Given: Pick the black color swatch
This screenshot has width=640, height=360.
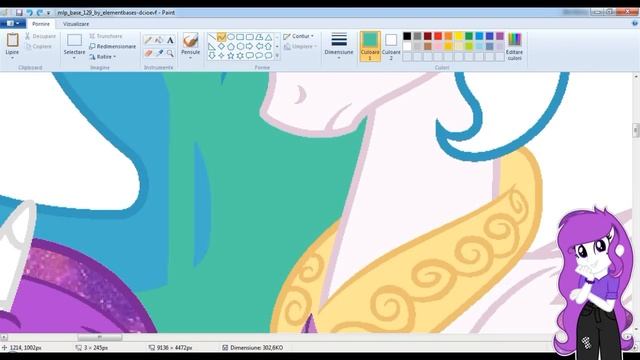Looking at the screenshot, I should tap(407, 36).
